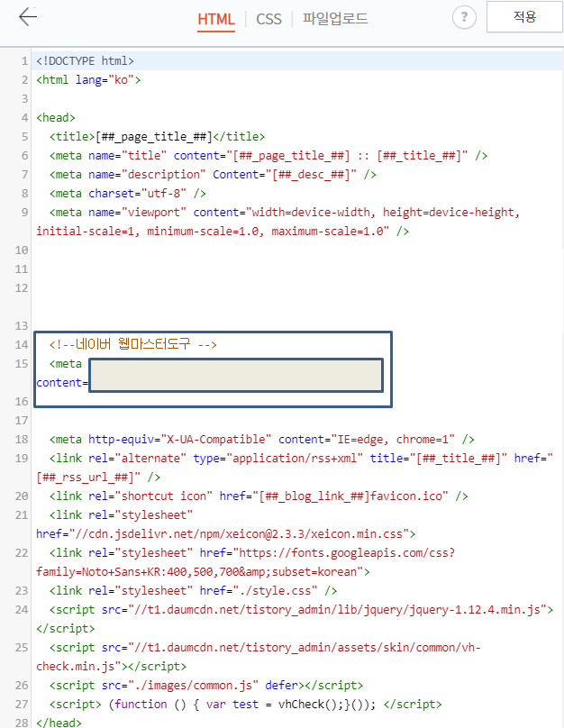The height and width of the screenshot is (728, 564).
Task: Click the meta charset="utf-8" line
Action: (x=128, y=193)
